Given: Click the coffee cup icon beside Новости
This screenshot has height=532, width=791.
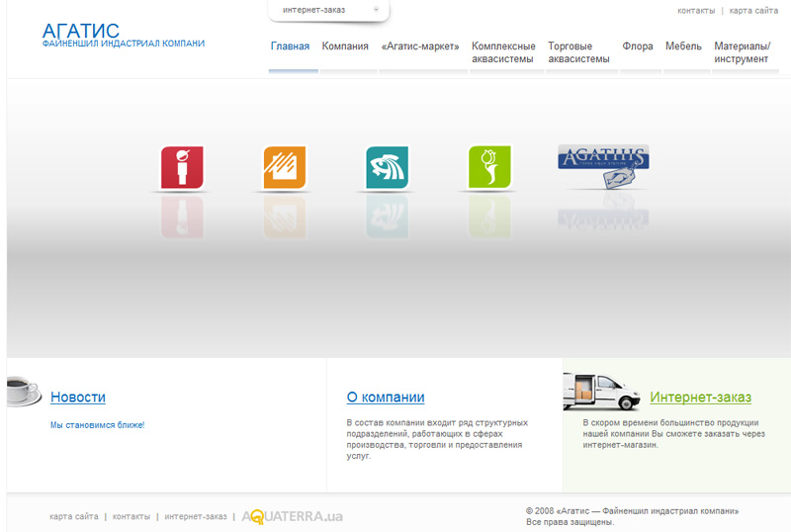Looking at the screenshot, I should [x=22, y=392].
